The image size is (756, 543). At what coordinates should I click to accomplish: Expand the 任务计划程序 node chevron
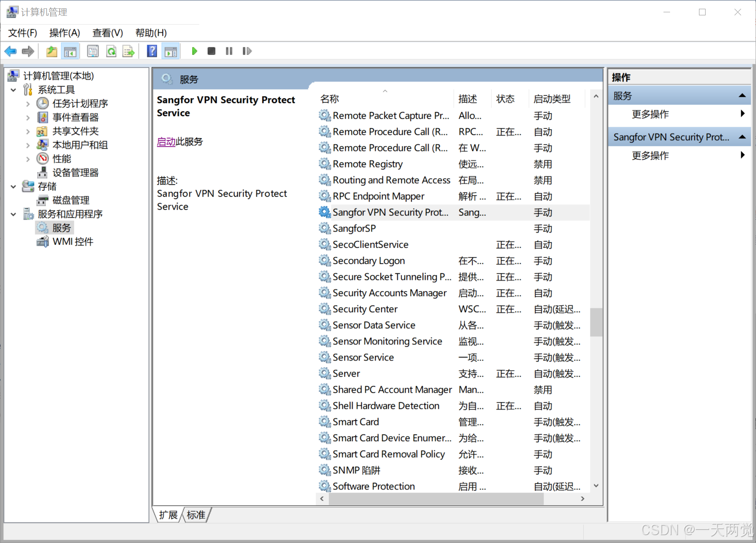(x=28, y=104)
